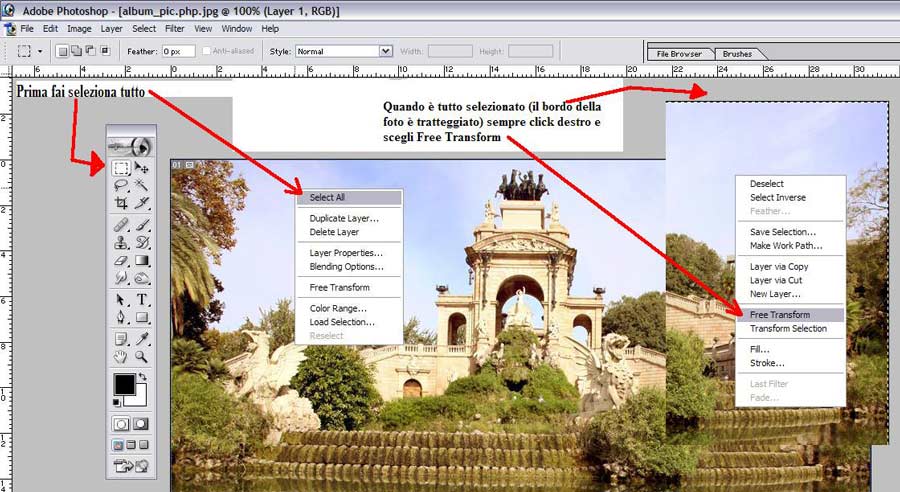Image resolution: width=900 pixels, height=492 pixels.
Task: Select the Move tool
Action: (142, 168)
